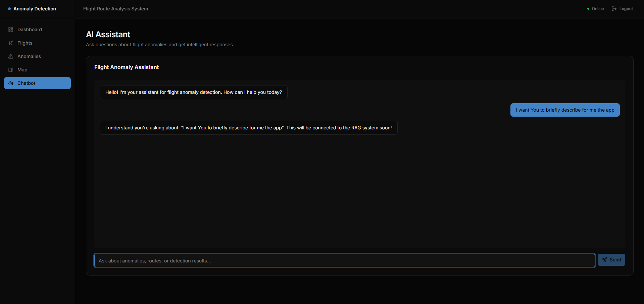Open the Dashboard page

coord(30,29)
